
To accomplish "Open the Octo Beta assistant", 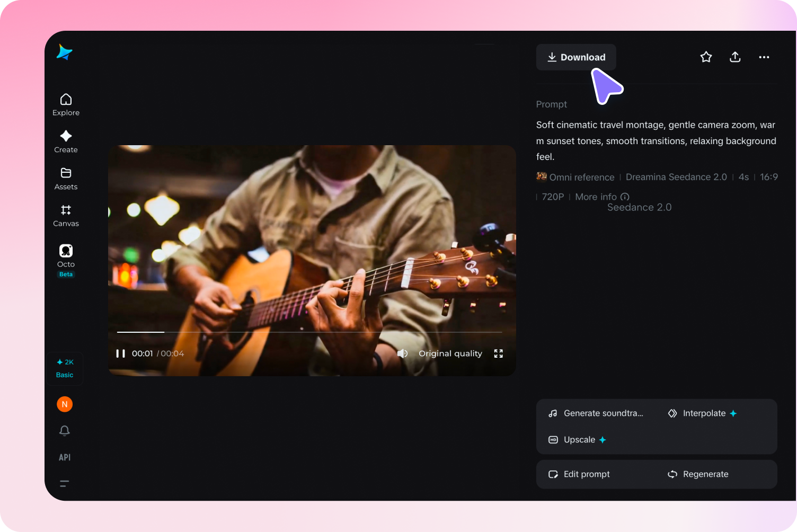I will point(66,260).
